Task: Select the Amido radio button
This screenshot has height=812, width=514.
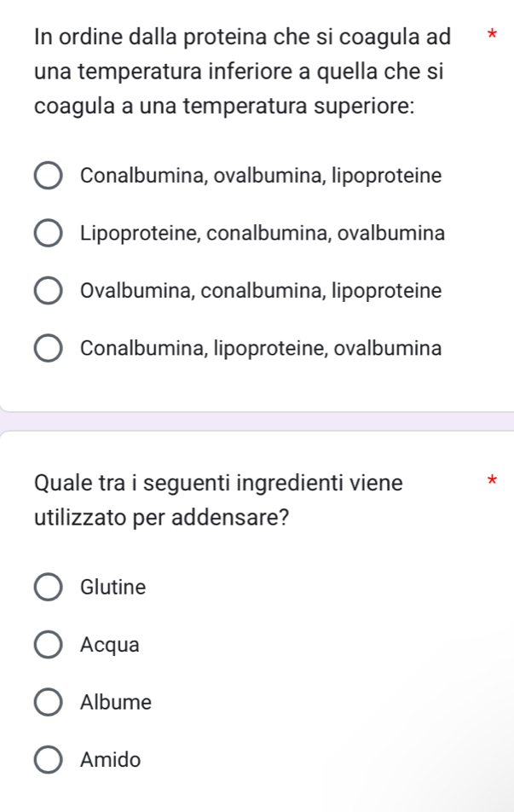Action: (x=48, y=760)
